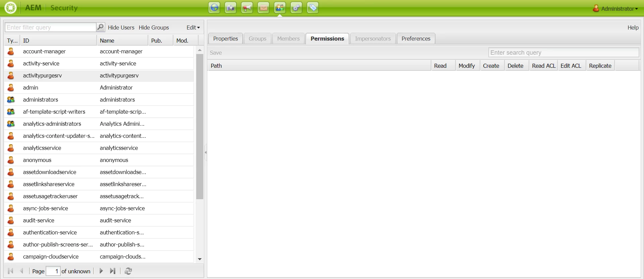Viewport: 644px width, 279px height.
Task: Click the user icon for analyticsservice
Action: point(11,148)
